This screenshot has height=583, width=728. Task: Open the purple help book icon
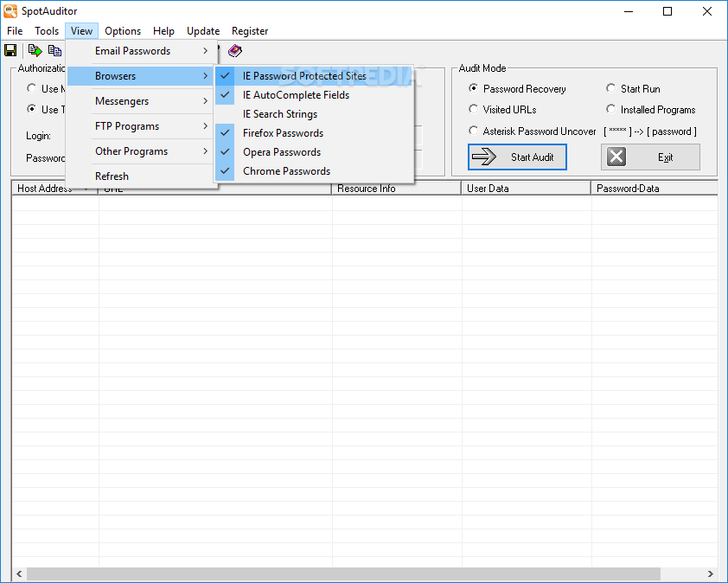point(235,50)
